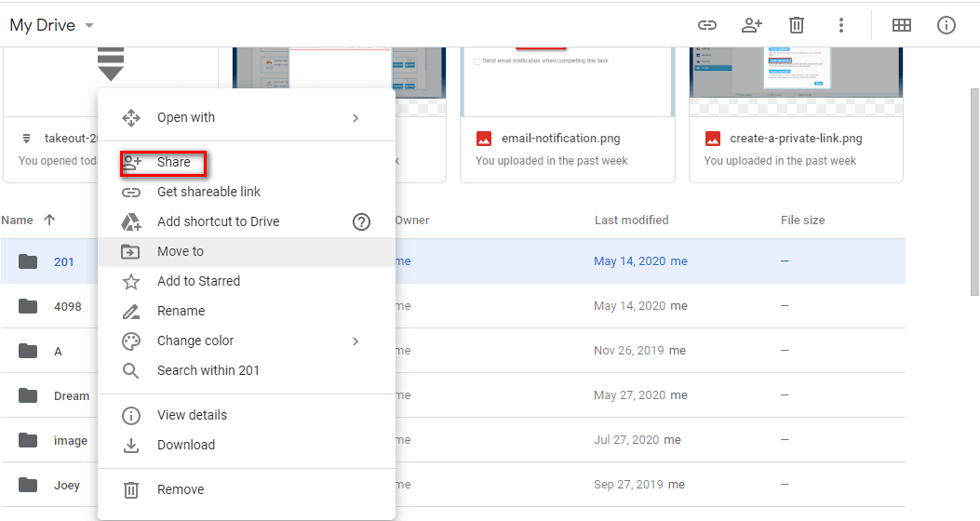The width and height of the screenshot is (980, 521).
Task: Switch to grid view layout
Action: coord(902,25)
